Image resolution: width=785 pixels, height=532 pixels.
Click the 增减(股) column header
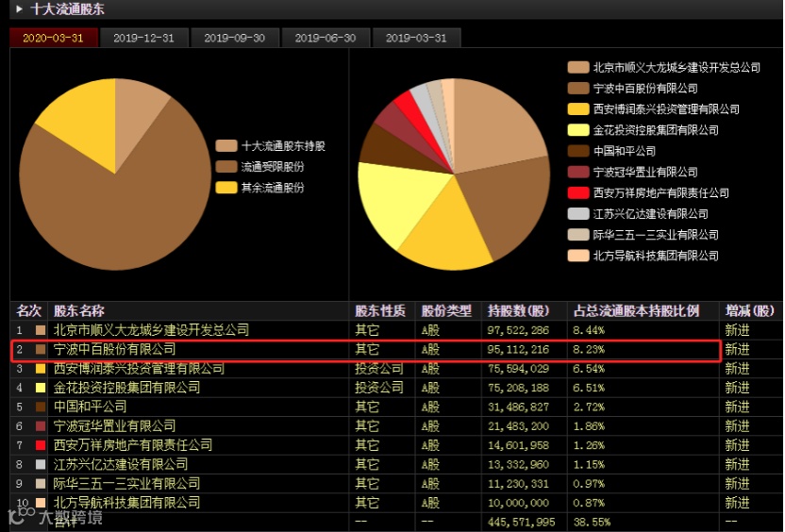pyautogui.click(x=749, y=310)
